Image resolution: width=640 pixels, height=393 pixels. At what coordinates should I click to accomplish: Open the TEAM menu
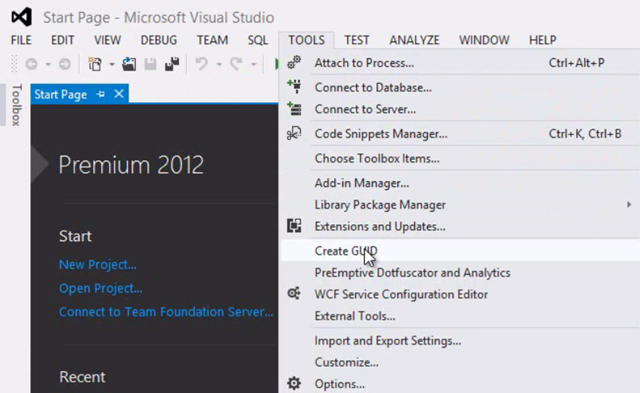click(x=212, y=40)
